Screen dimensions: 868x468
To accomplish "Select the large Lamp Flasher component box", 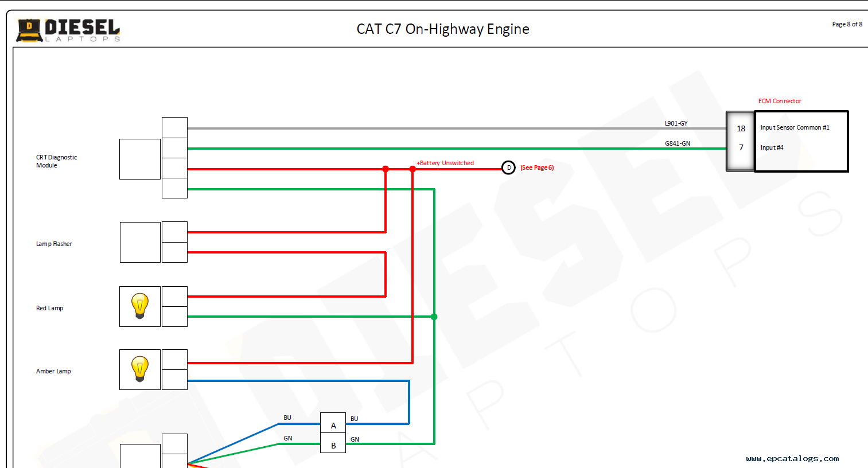I will click(x=140, y=242).
